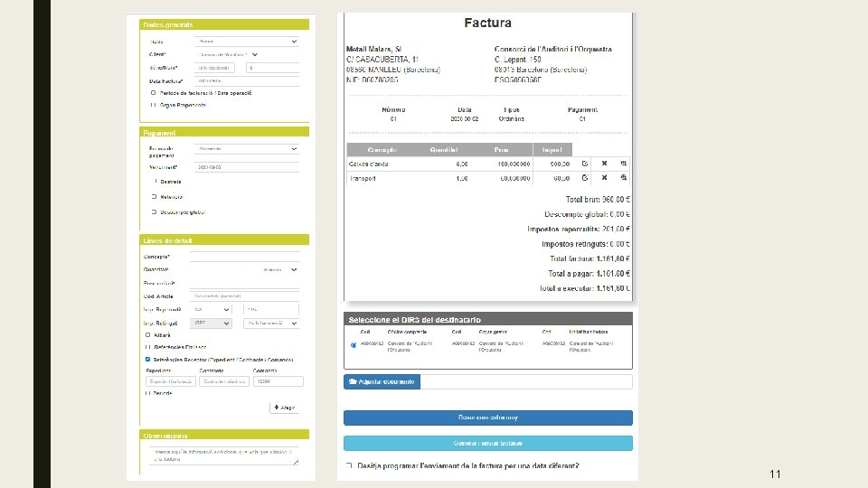Click the 'Dades generals' section header
This screenshot has width=868, height=488.
pyautogui.click(x=224, y=25)
